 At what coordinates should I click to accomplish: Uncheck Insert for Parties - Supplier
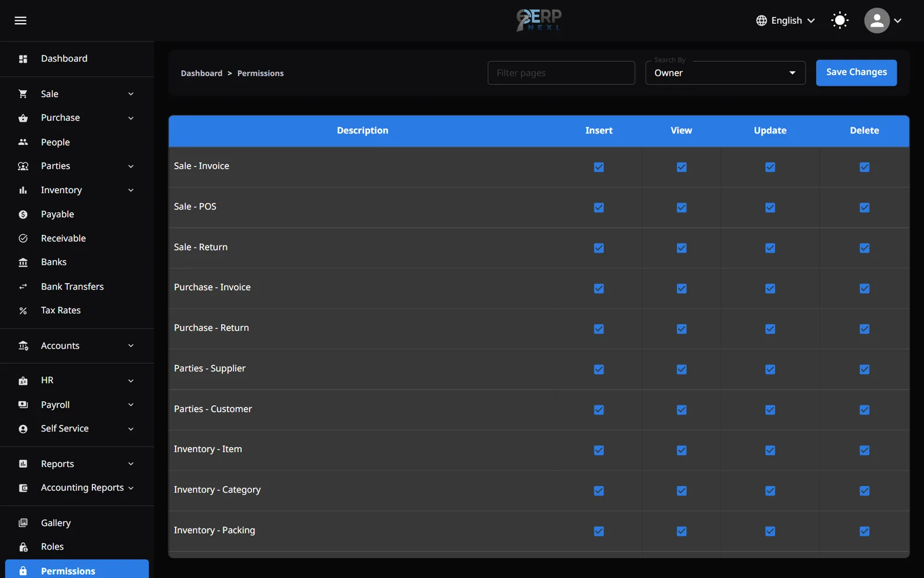point(599,369)
